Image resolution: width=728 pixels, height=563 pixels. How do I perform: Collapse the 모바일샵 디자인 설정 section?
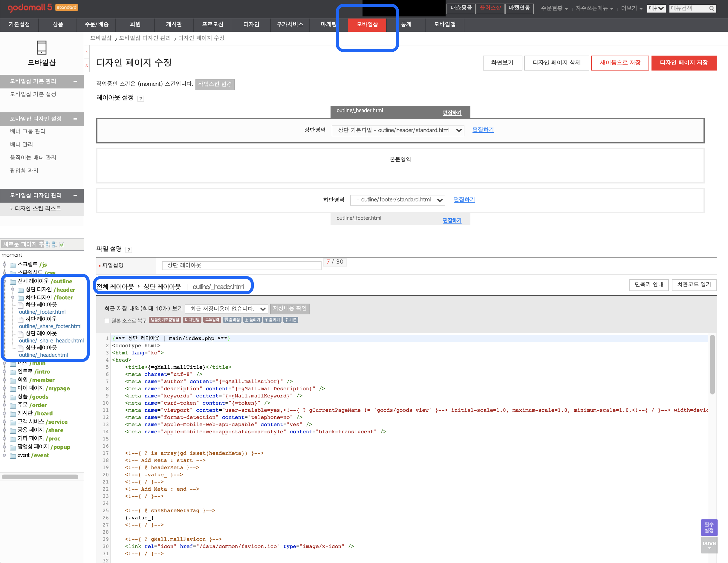(x=75, y=119)
